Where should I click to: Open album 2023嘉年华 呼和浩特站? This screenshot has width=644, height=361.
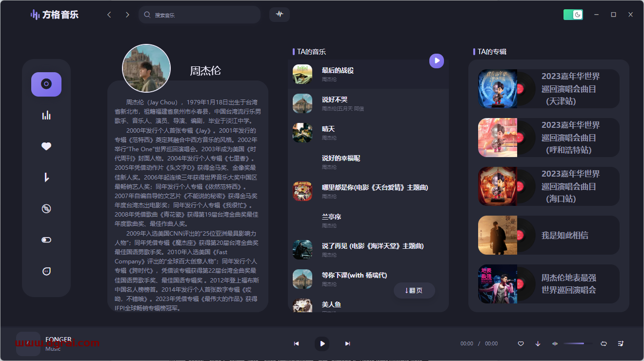[x=549, y=138]
